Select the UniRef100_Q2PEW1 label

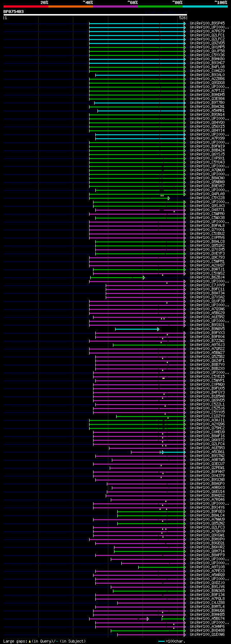[207, 468]
